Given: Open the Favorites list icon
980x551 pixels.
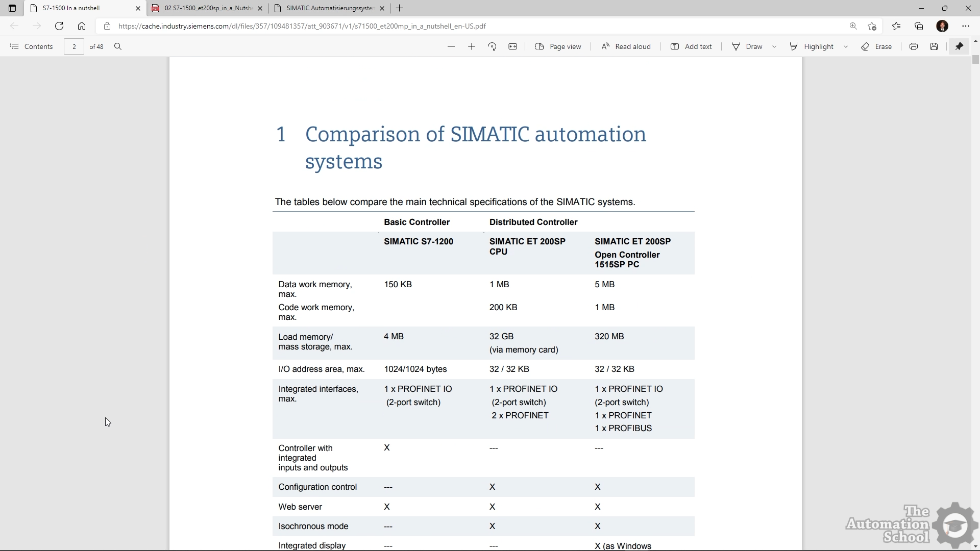Looking at the screenshot, I should point(896,26).
